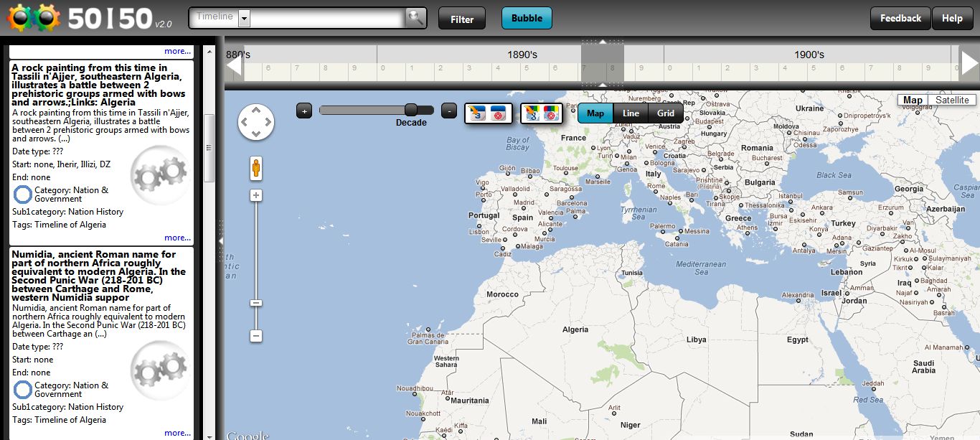Click the blue category circle in the Tassili card

(23, 195)
